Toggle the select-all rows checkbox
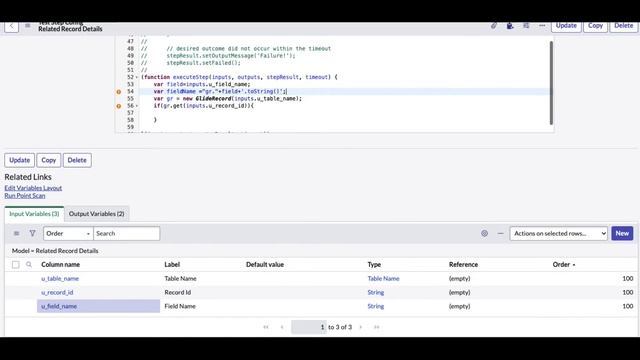Viewport: 640px width, 360px height. pyautogui.click(x=16, y=265)
